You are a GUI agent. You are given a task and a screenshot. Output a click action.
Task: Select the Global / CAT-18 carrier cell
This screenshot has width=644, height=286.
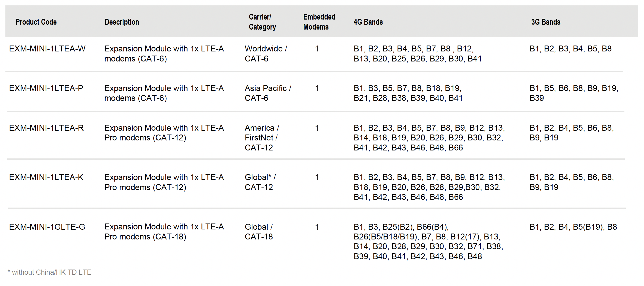pos(259,232)
